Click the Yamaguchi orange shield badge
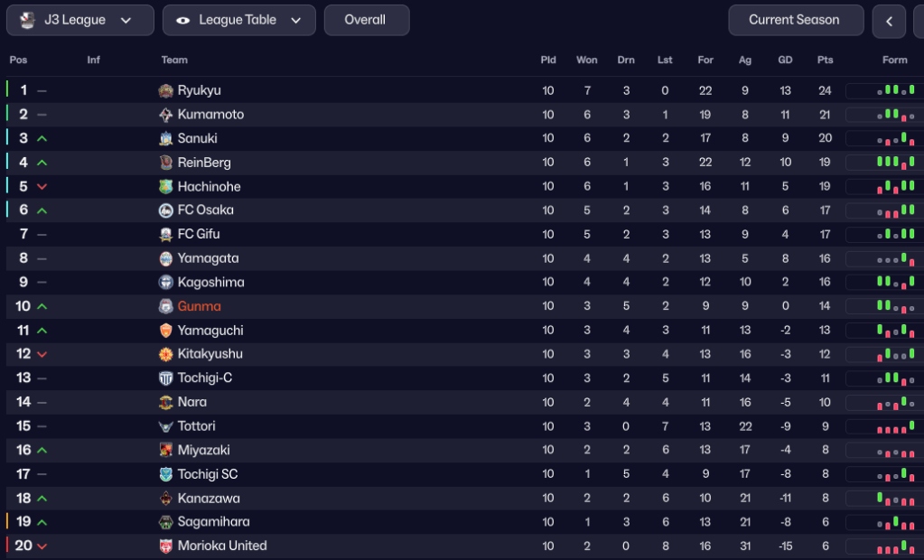The height and width of the screenshot is (560, 924). point(165,331)
